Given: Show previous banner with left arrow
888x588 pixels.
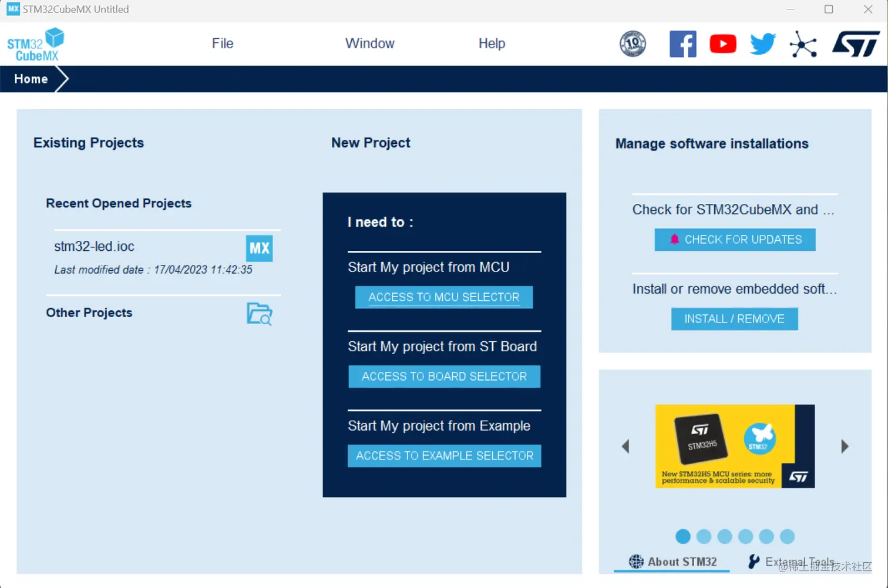Looking at the screenshot, I should (x=625, y=446).
